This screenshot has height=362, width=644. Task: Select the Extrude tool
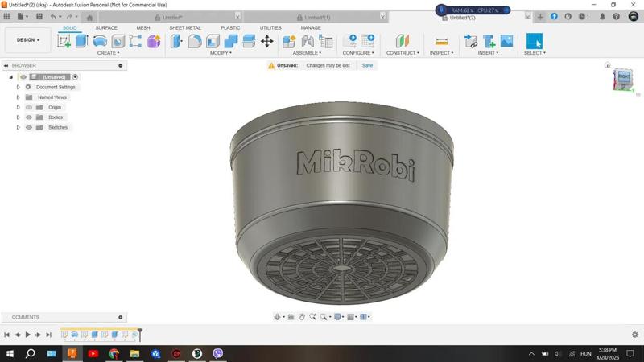click(82, 41)
